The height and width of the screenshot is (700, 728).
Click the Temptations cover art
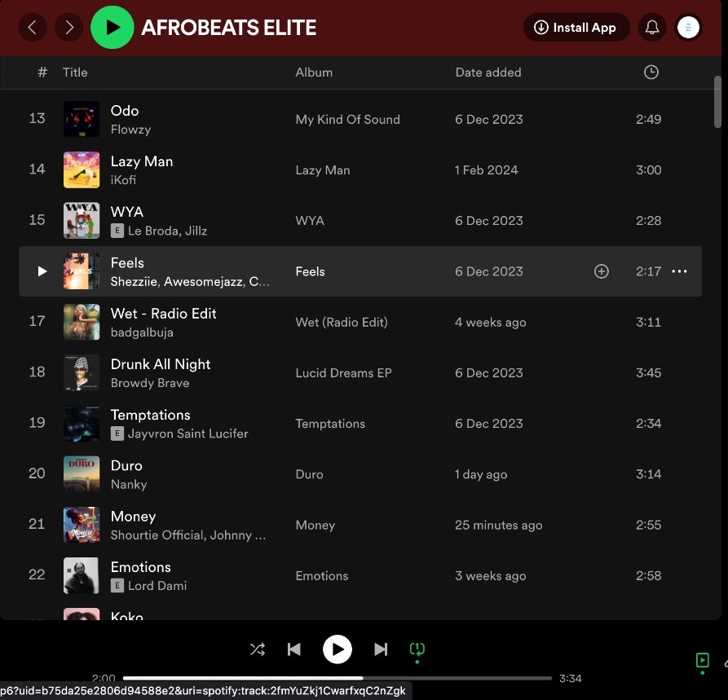(82, 423)
